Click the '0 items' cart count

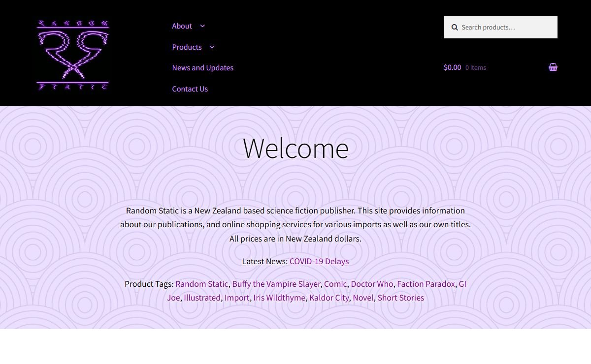click(476, 68)
